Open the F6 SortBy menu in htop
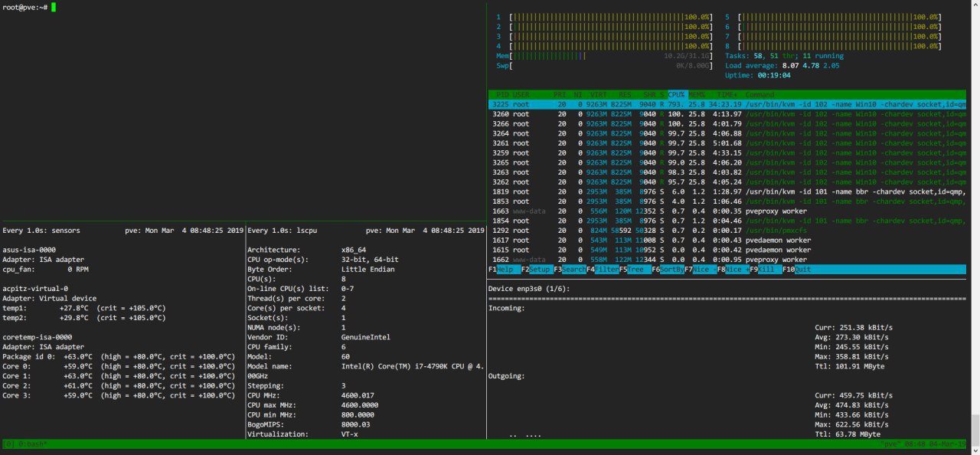 (671, 270)
